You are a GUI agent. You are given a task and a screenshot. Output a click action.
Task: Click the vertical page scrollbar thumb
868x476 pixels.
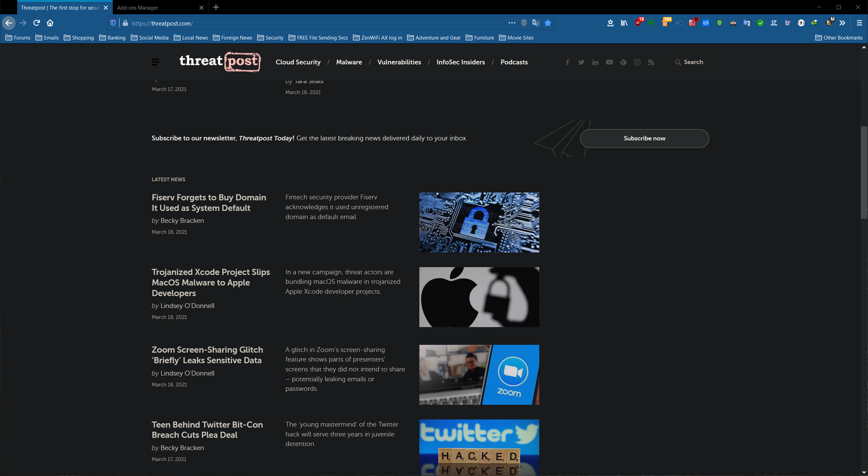click(x=864, y=172)
